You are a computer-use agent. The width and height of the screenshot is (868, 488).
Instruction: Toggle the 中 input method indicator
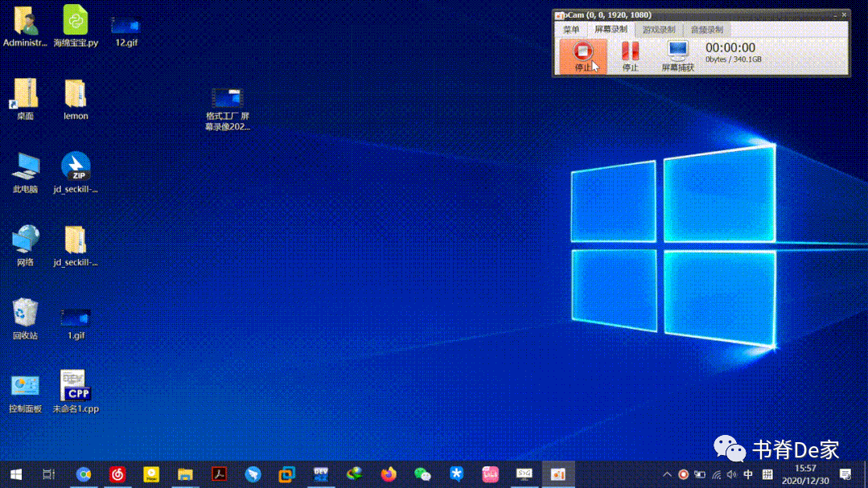(748, 474)
